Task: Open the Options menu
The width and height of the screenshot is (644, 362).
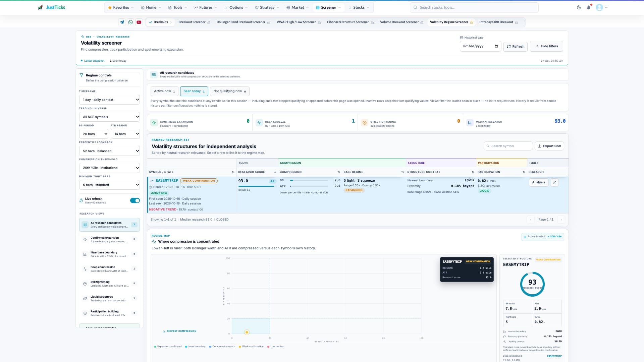Action: (236, 7)
